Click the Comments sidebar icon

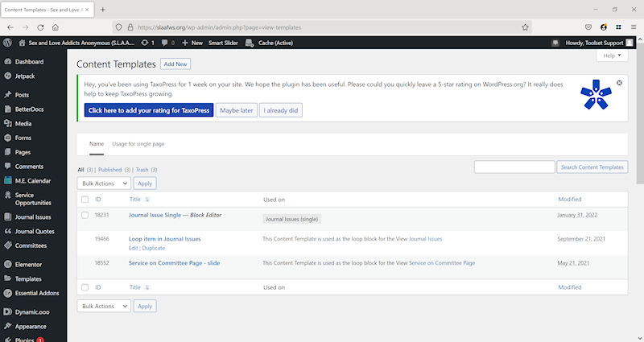tap(8, 167)
